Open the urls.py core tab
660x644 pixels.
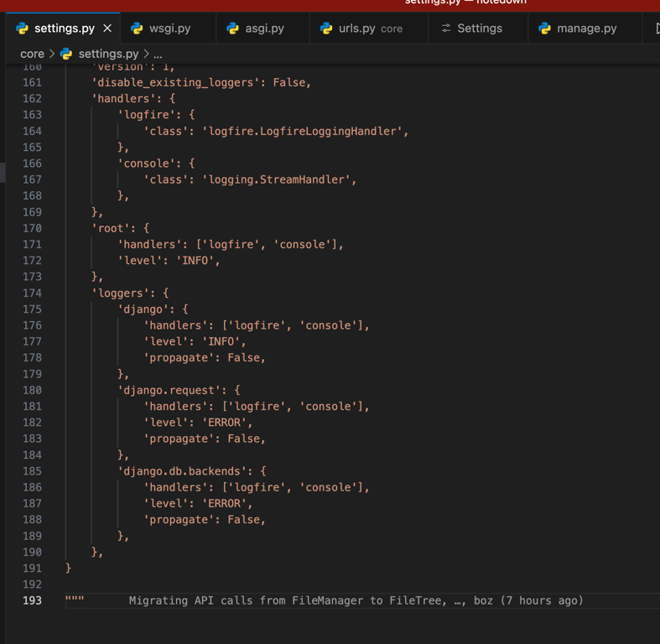point(369,29)
